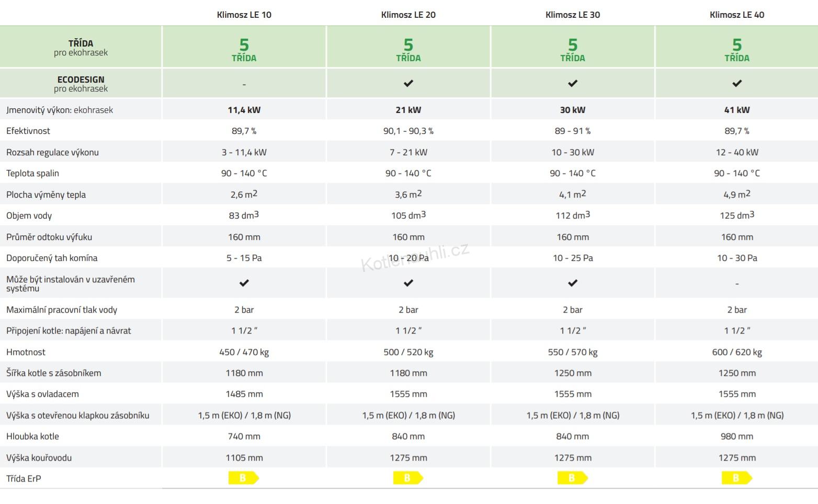The height and width of the screenshot is (504, 818).
Task: Click the ECODESIGN checkmark for Klimosz LE 40
Action: point(737,83)
